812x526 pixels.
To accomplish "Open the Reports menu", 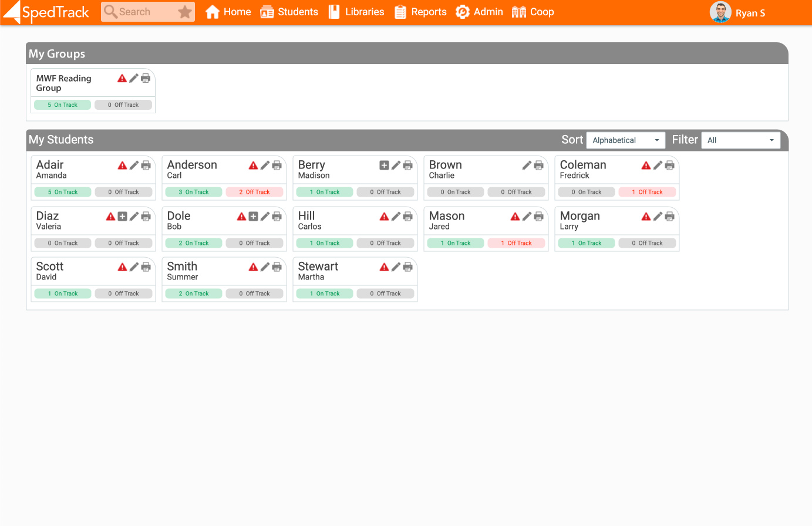I will 420,12.
